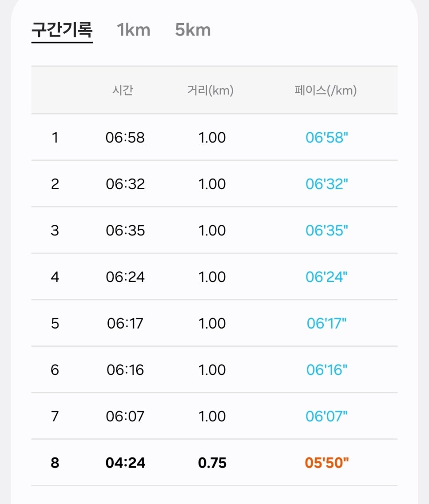
Task: Select lap 3 time 06:35
Action: 125,230
